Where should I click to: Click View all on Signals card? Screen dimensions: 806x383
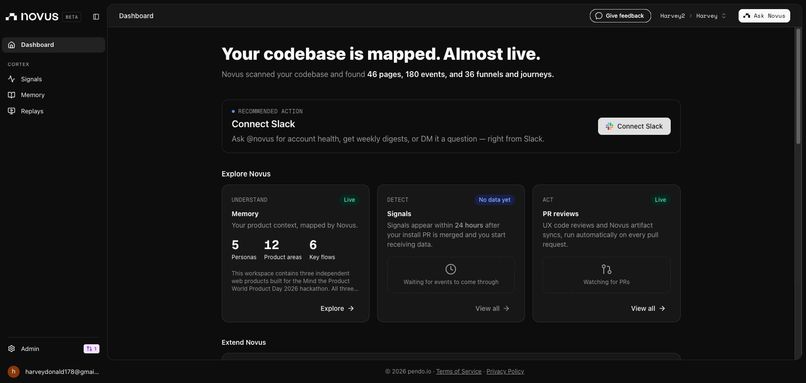pyautogui.click(x=492, y=308)
